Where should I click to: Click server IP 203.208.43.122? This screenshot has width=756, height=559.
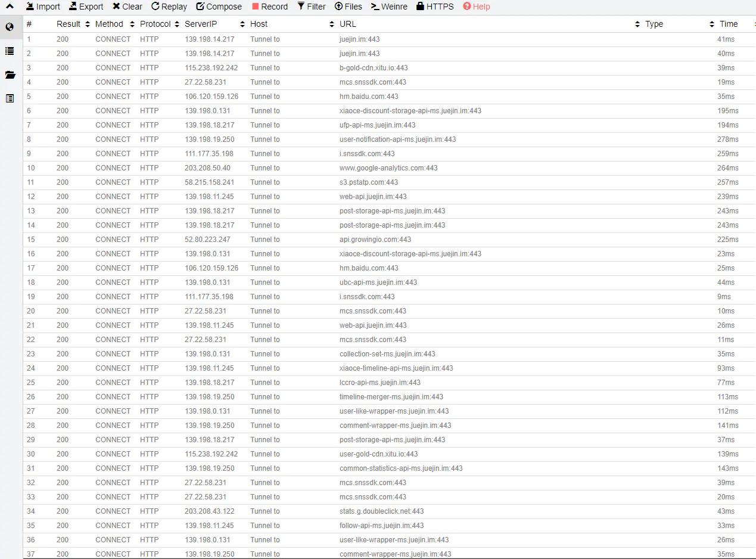[x=211, y=511]
